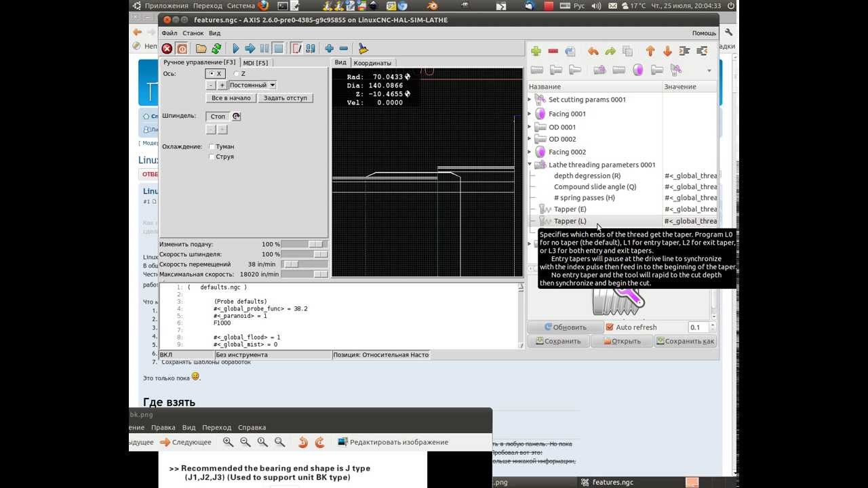This screenshot has width=868, height=488.
Task: Open the features toolbar overflow arrow
Action: coord(709,70)
